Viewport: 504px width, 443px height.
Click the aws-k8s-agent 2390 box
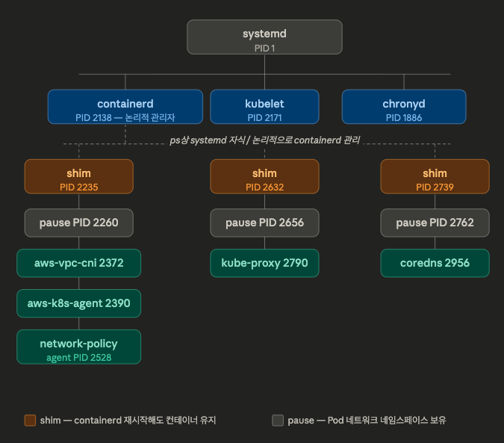(78, 303)
